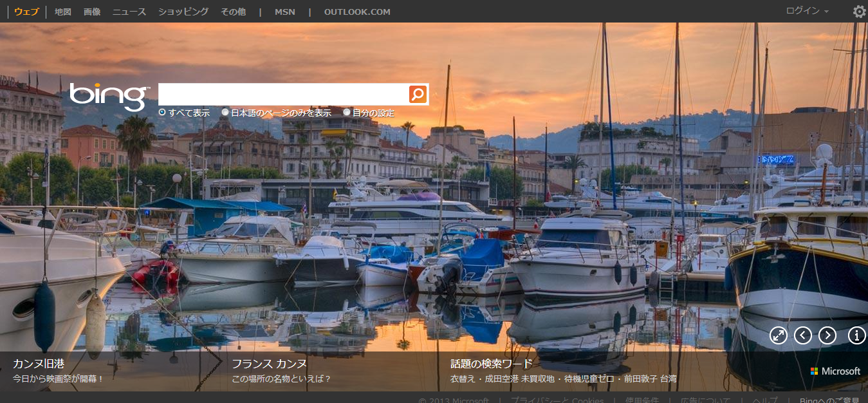Image resolution: width=868 pixels, height=403 pixels.
Task: Open the その他 menu in the top bar
Action: [x=233, y=12]
